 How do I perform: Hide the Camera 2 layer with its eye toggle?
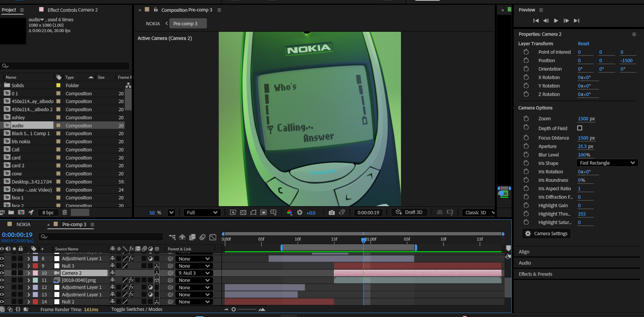tap(2, 273)
